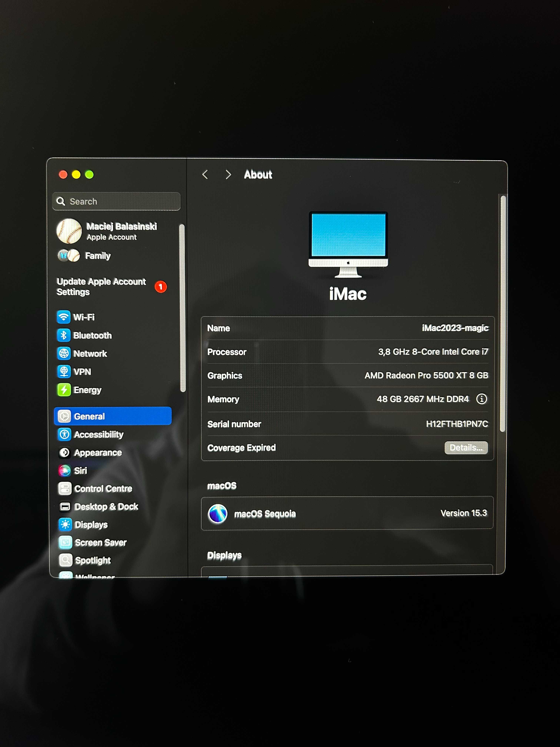560x747 pixels.
Task: Click the iMac computer illustration
Action: tap(348, 245)
